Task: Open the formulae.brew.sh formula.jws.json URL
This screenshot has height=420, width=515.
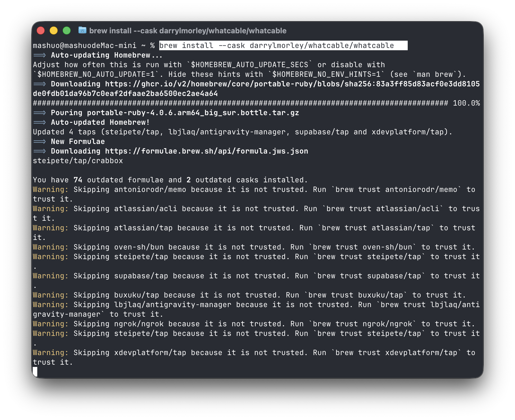Action: [207, 151]
